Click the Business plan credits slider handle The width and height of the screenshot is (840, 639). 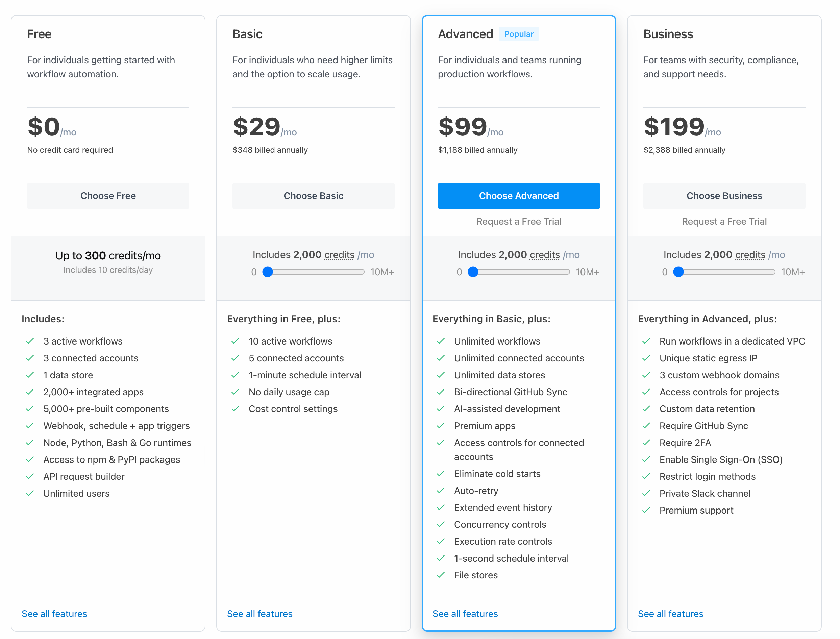pos(678,272)
